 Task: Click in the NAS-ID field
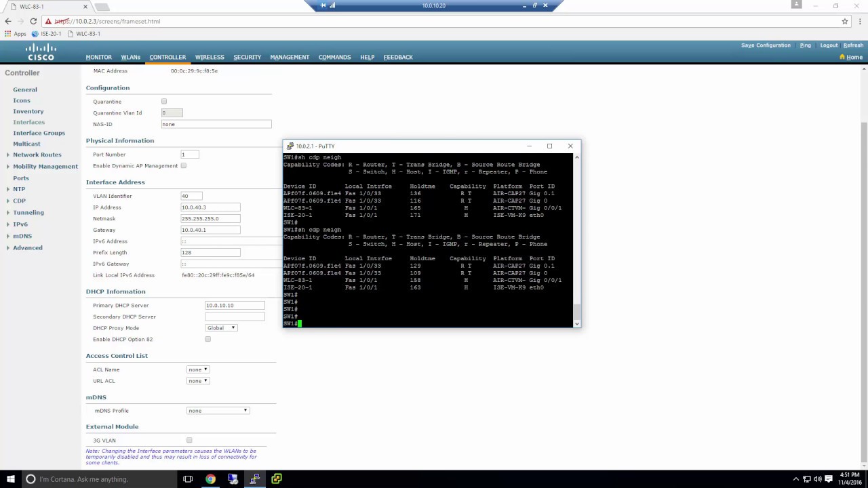tap(216, 124)
